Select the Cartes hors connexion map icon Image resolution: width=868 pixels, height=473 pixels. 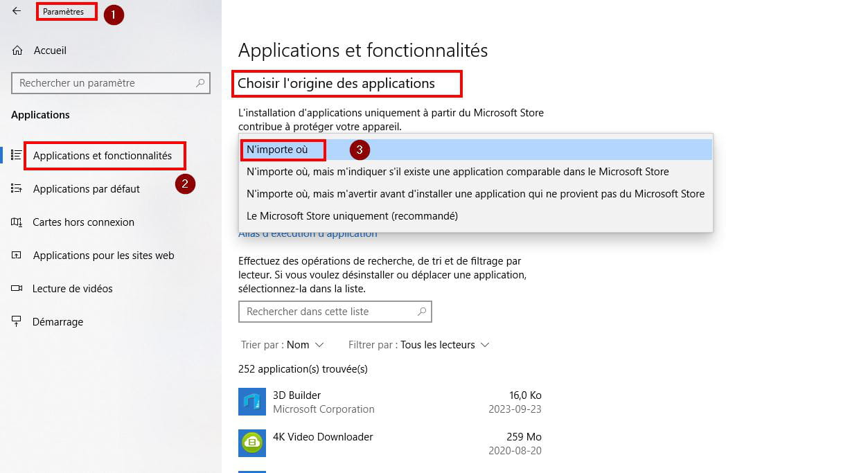[17, 222]
